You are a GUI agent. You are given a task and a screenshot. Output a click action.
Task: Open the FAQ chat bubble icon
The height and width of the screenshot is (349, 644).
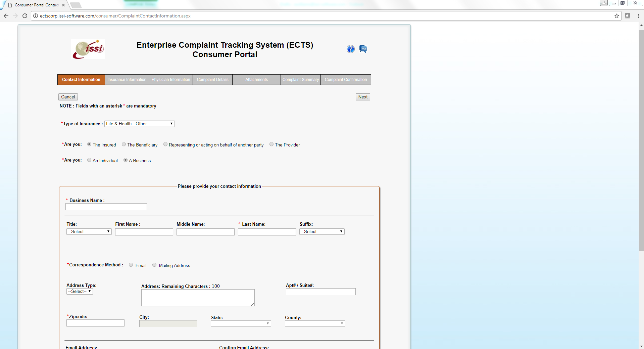click(363, 49)
